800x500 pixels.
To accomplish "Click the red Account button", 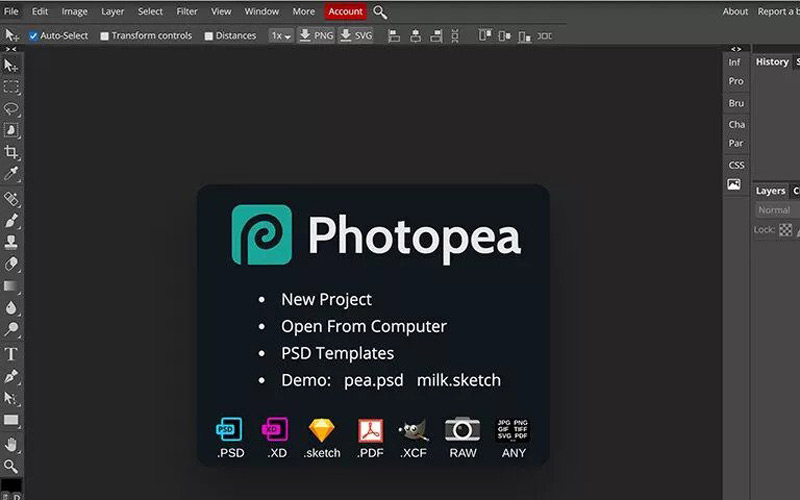I will coord(345,11).
